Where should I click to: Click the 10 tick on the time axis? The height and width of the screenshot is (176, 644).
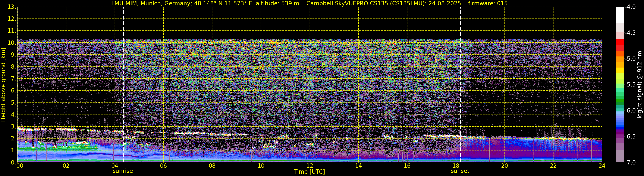[x=261, y=166]
